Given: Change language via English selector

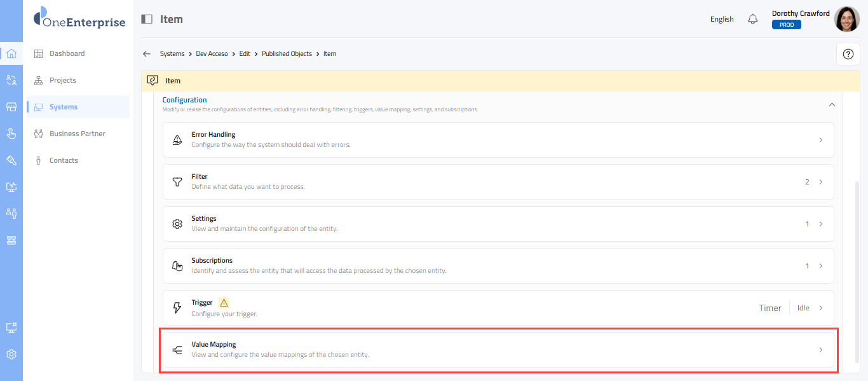Looking at the screenshot, I should point(722,19).
